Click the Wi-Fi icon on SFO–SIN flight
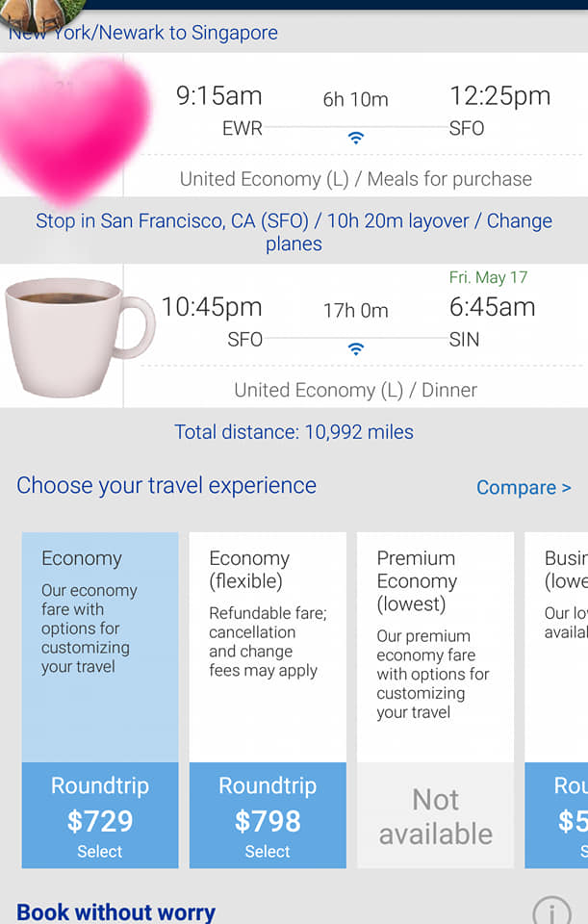Screen dimensions: 588x924 [x=356, y=349]
